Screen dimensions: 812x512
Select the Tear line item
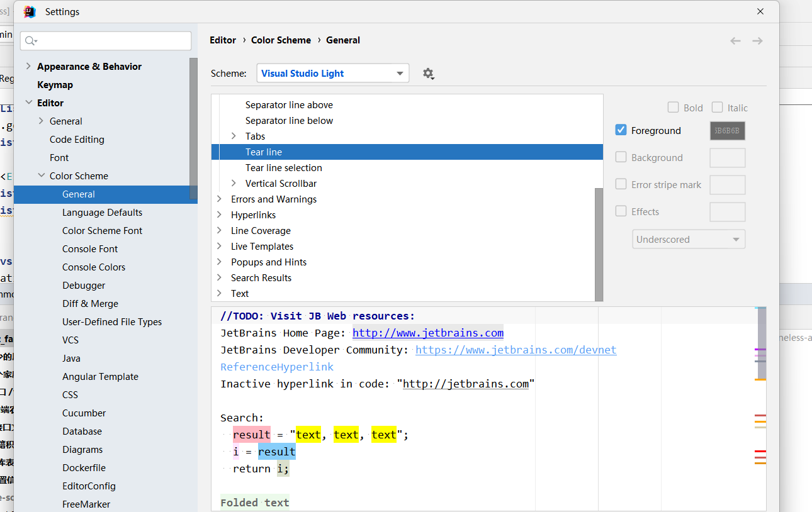pos(407,152)
